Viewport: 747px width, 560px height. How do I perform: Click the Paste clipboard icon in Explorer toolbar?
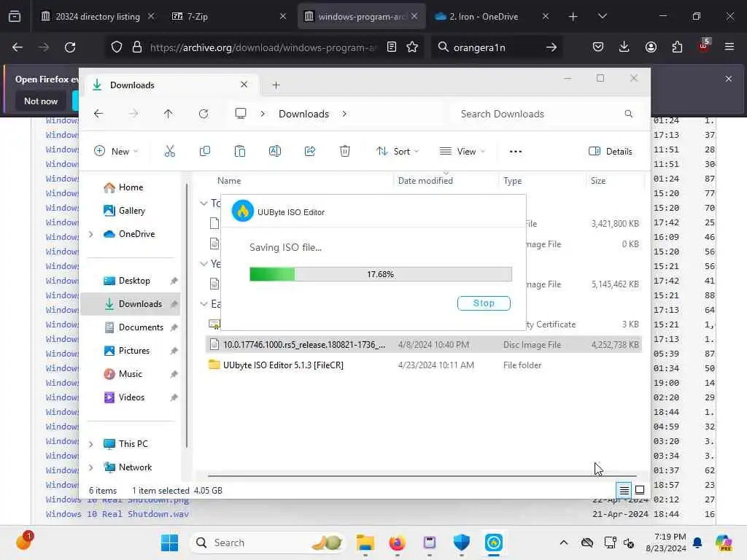pos(239,152)
